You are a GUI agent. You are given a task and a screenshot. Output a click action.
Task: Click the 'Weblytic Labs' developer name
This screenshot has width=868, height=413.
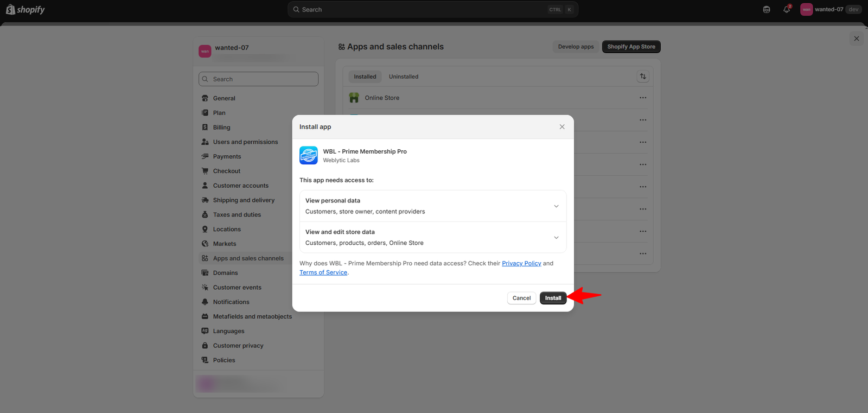point(341,161)
